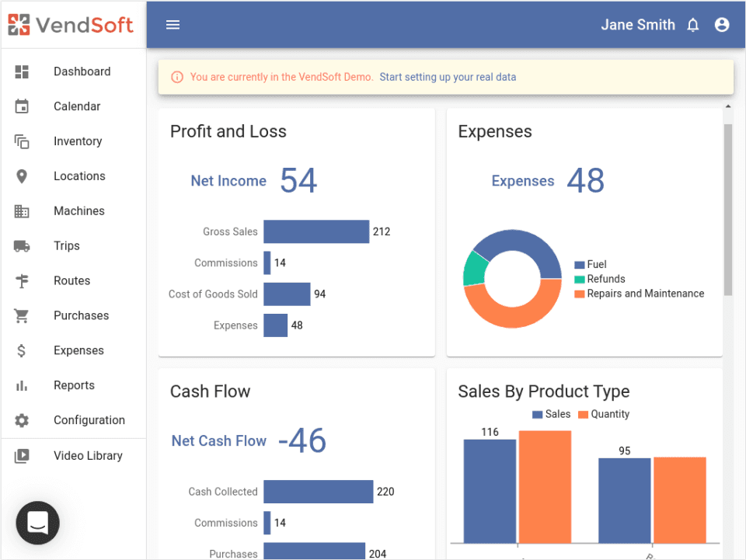Open Dashboard from the sidebar
The width and height of the screenshot is (746, 560).
tap(82, 71)
